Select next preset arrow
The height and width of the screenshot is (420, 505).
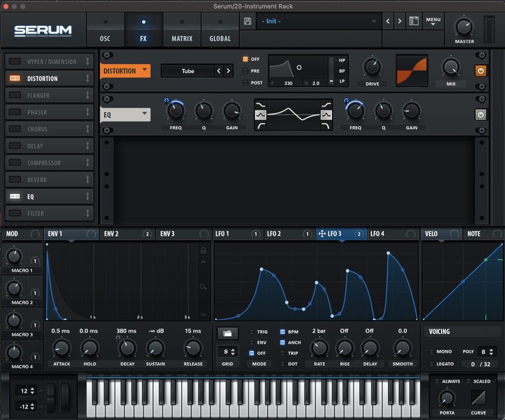(x=399, y=21)
